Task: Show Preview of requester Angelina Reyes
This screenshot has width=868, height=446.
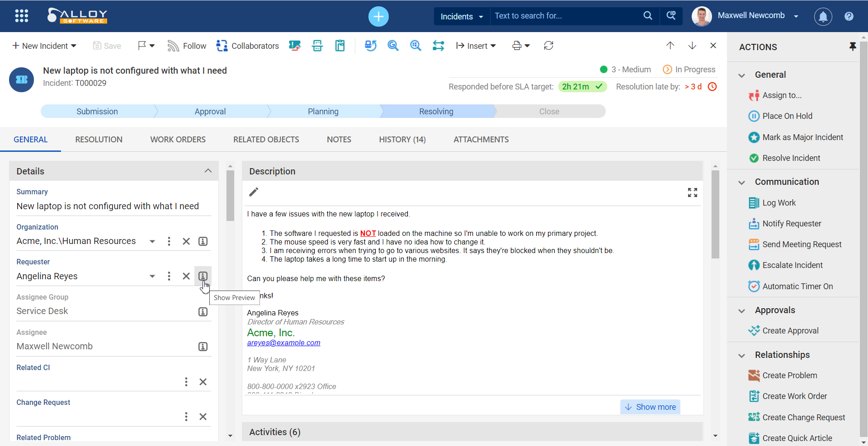Action: 203,276
